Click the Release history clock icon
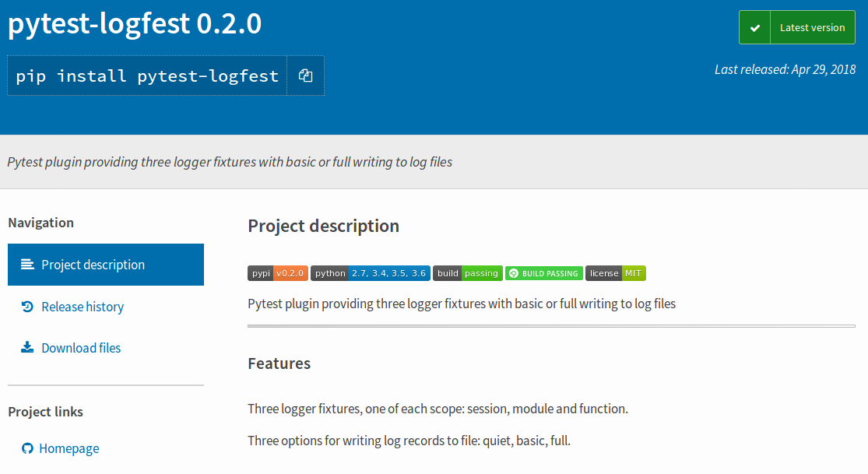This screenshot has height=474, width=868. [x=27, y=307]
